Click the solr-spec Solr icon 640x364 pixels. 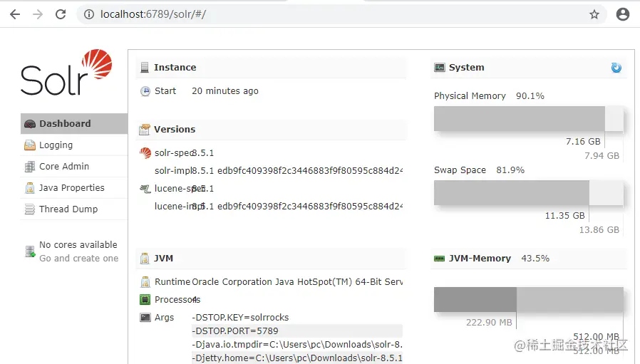pos(145,153)
